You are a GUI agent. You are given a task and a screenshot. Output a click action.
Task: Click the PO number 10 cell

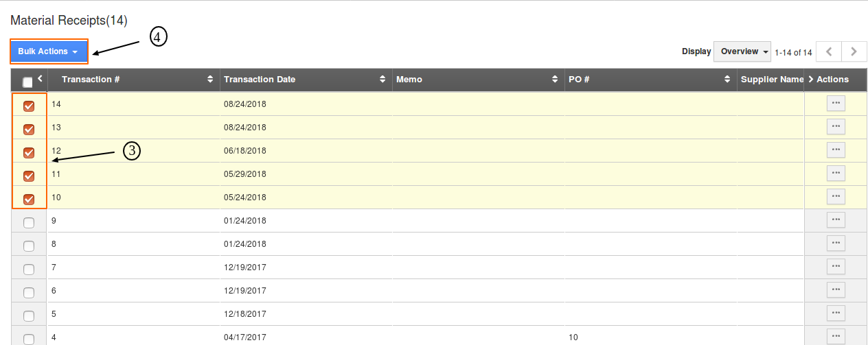(573, 337)
